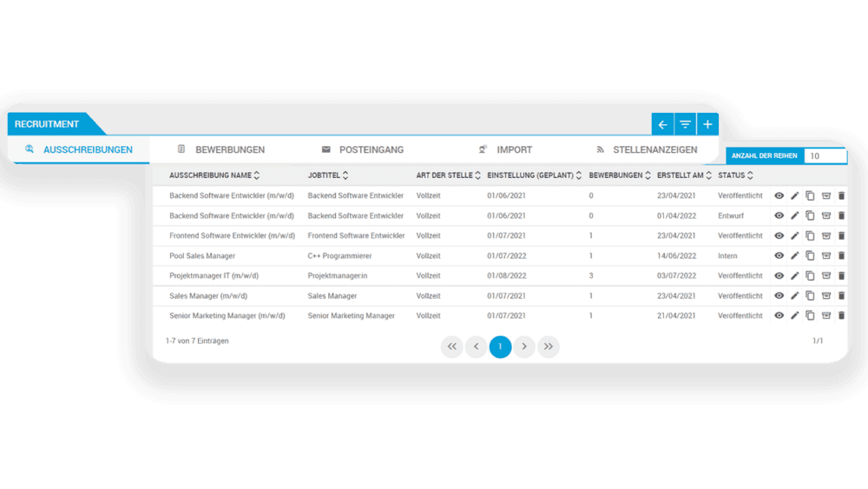Click the back arrow button in the Recruitment header
The width and height of the screenshot is (868, 489).
coord(662,125)
